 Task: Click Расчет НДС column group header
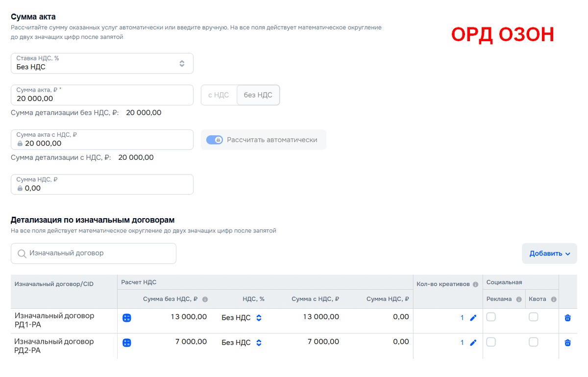click(x=139, y=282)
